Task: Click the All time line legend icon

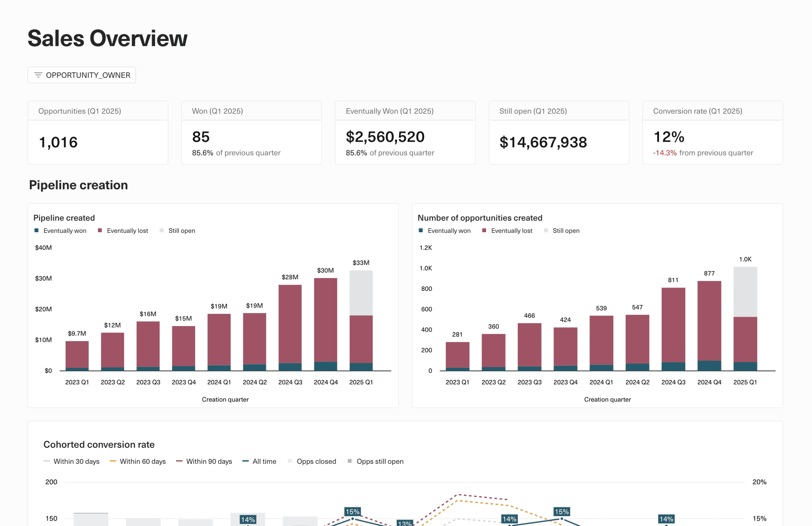Action: point(245,461)
